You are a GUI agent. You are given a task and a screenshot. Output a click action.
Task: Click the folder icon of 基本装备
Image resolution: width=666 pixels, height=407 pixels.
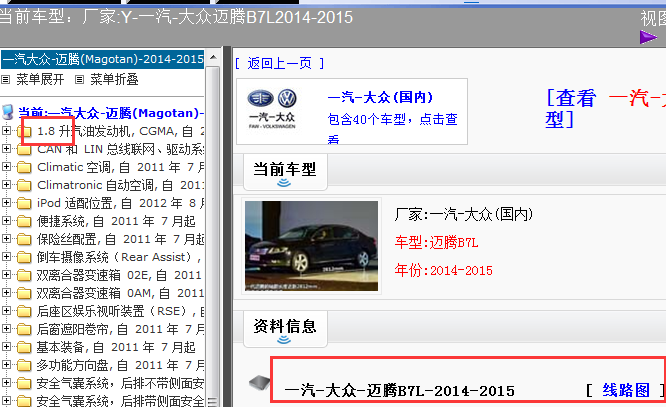click(24, 347)
